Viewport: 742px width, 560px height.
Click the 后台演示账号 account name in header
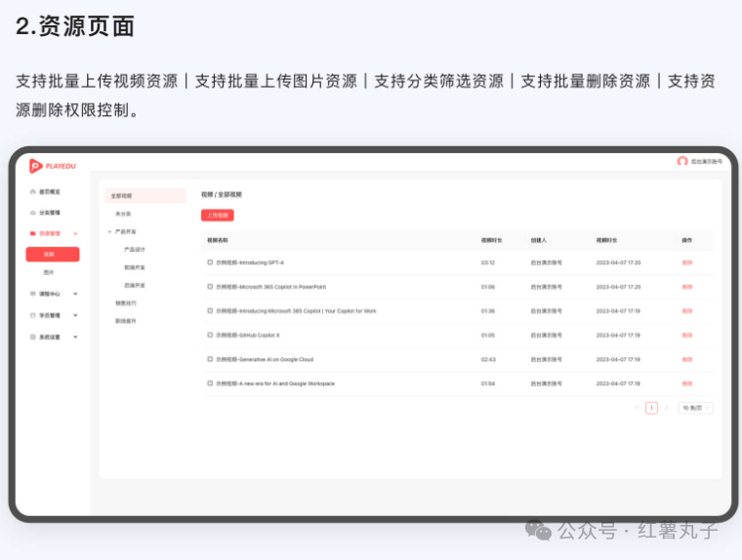[x=707, y=162]
